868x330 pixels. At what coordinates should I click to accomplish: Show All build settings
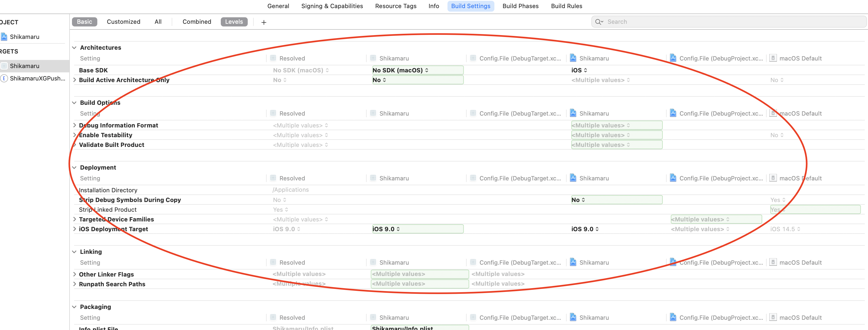tap(158, 22)
